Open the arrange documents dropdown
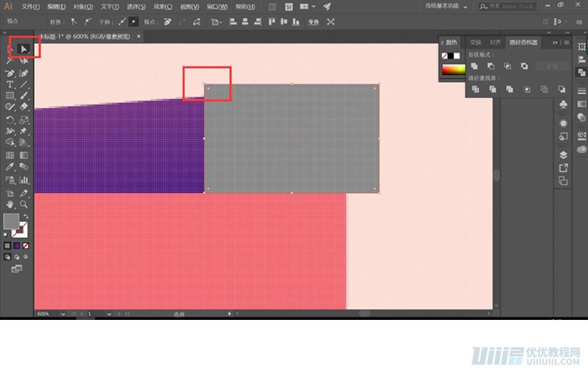 coord(308,6)
